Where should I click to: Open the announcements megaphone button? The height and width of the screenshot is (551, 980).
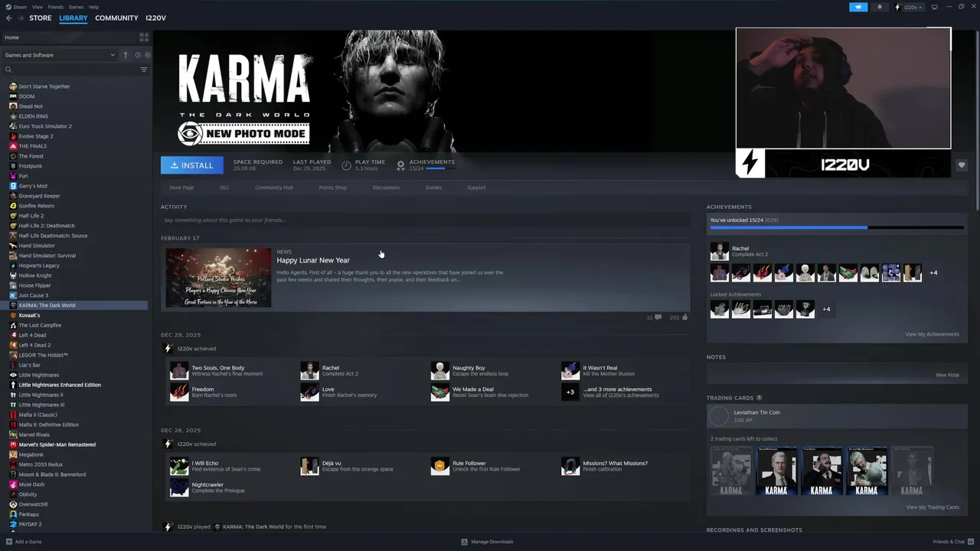click(x=858, y=7)
